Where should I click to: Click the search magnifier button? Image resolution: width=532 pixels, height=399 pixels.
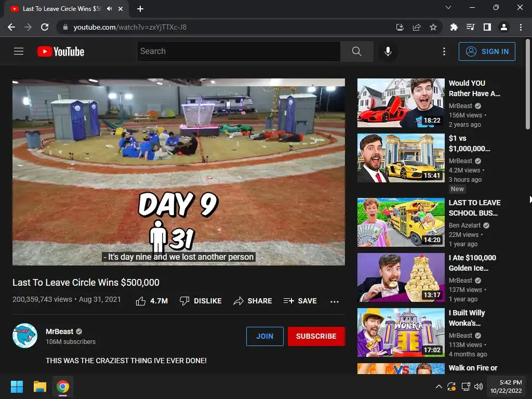pos(356,51)
